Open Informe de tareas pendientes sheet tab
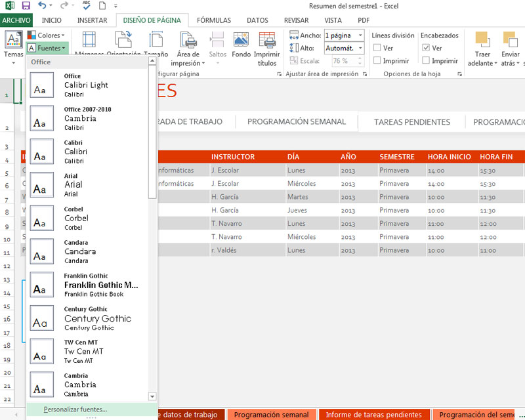The width and height of the screenshot is (525, 420). click(x=373, y=415)
